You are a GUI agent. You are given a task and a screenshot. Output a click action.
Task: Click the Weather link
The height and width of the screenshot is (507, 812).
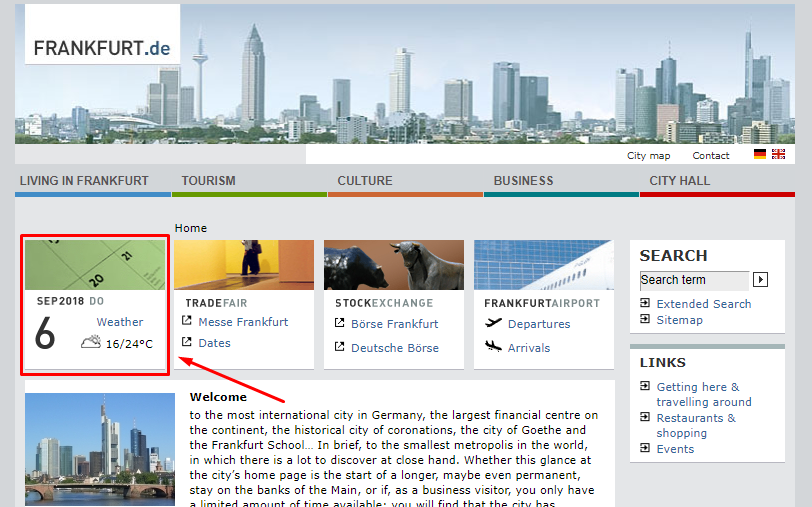120,322
